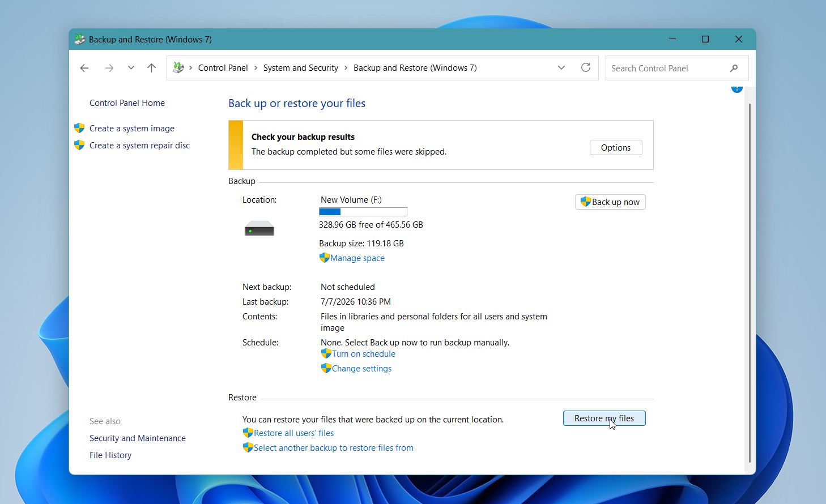
Task: Click the search magnifier icon
Action: [734, 68]
